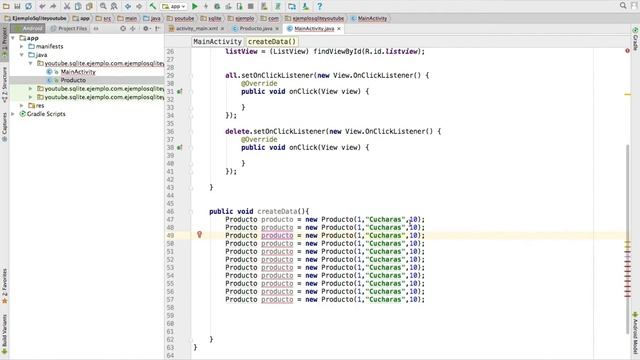Screen dimensions: 640x360
Task: Open the Help question mark icon
Action: tap(320, 6)
